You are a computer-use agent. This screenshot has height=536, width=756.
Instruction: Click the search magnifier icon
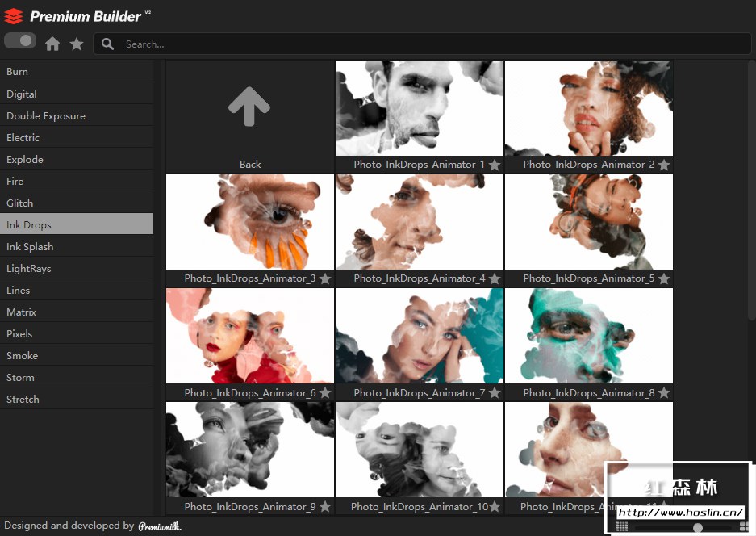pos(107,44)
